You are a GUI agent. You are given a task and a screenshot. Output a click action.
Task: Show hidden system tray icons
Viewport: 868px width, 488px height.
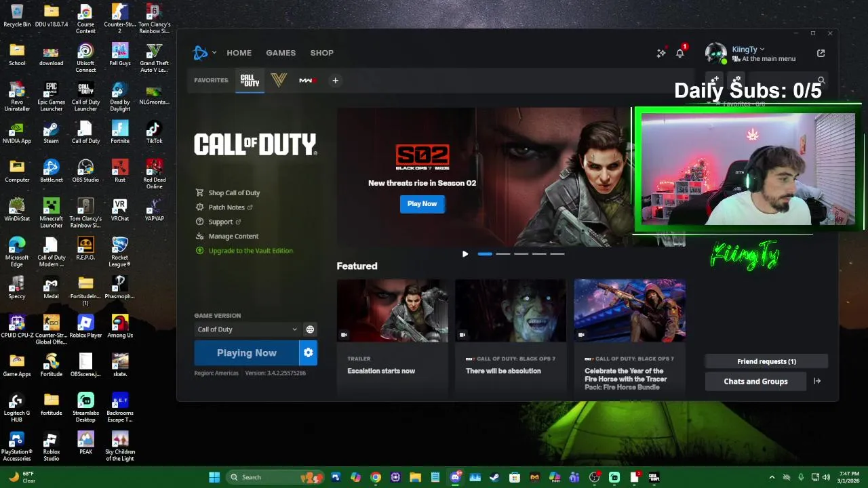tap(772, 477)
